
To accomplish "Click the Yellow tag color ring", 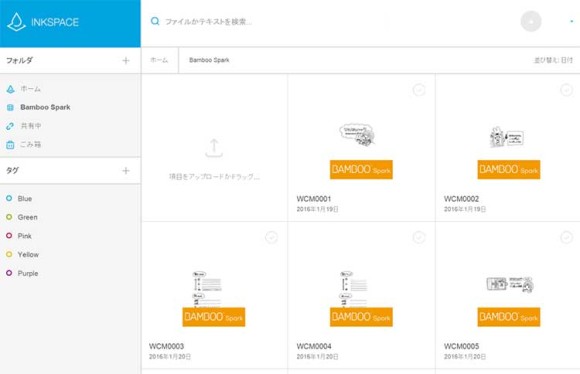I will click(x=9, y=254).
